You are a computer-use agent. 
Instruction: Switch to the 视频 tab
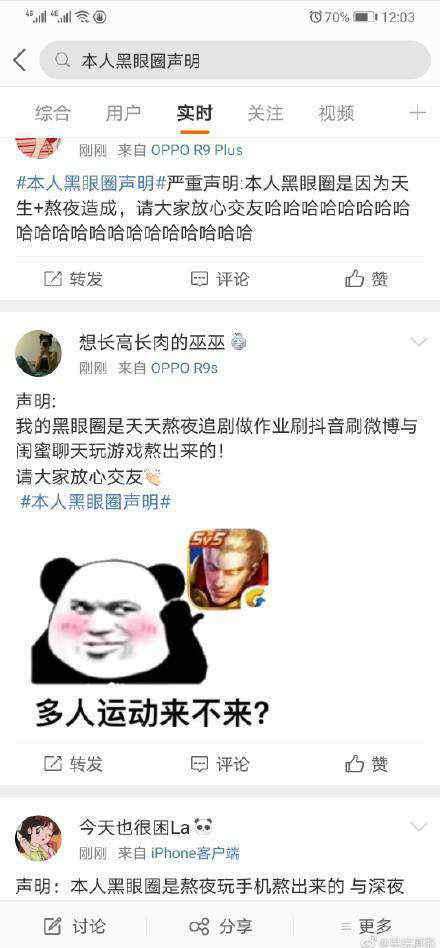[336, 113]
